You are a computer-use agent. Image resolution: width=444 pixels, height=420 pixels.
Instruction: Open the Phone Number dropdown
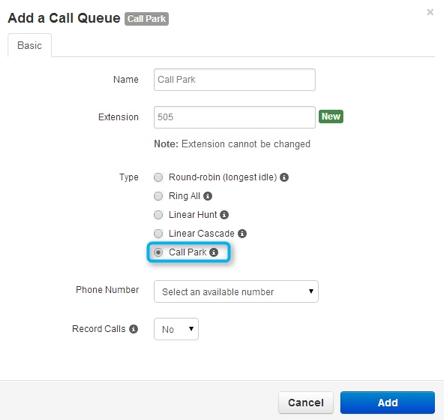[236, 292]
